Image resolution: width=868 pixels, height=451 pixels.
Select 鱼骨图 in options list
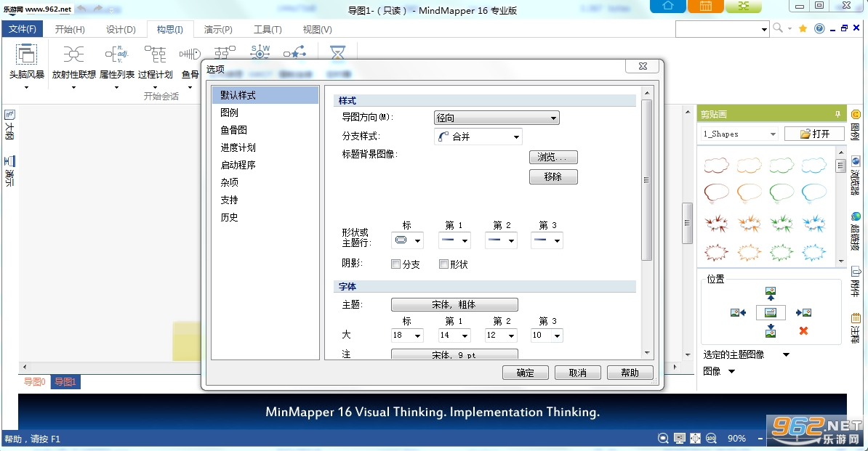pyautogui.click(x=265, y=130)
